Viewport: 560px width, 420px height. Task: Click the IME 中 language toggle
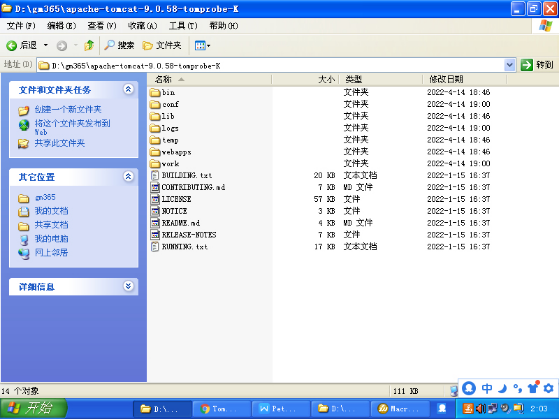pos(487,388)
